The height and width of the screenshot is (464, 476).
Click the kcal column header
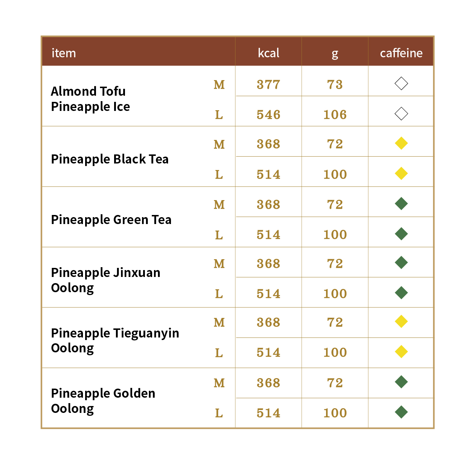(x=268, y=53)
